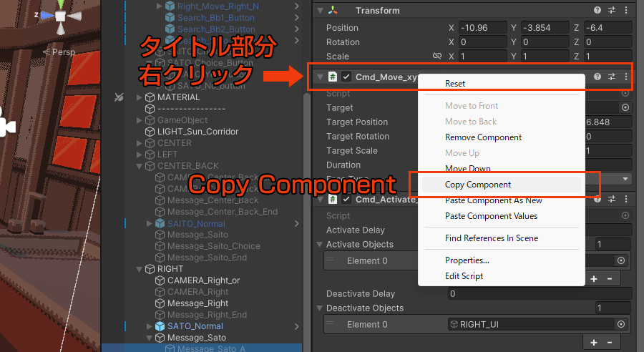Disable the Cmd_Move component checkbox
The width and height of the screenshot is (644, 352).
(346, 77)
